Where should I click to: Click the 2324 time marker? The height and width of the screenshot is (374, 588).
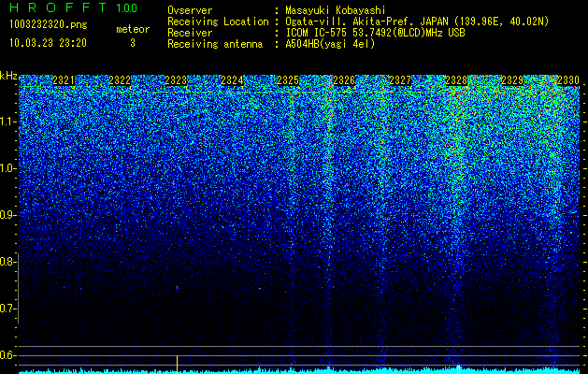(232, 80)
